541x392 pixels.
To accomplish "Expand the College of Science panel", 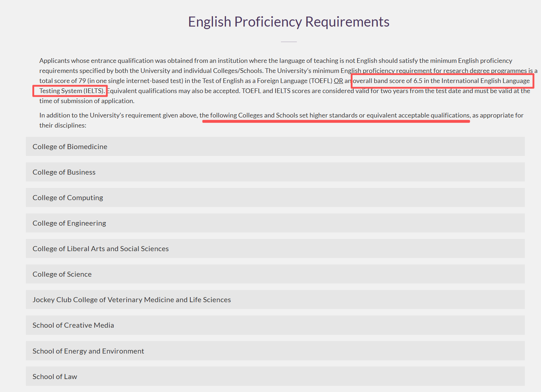I will pos(275,274).
